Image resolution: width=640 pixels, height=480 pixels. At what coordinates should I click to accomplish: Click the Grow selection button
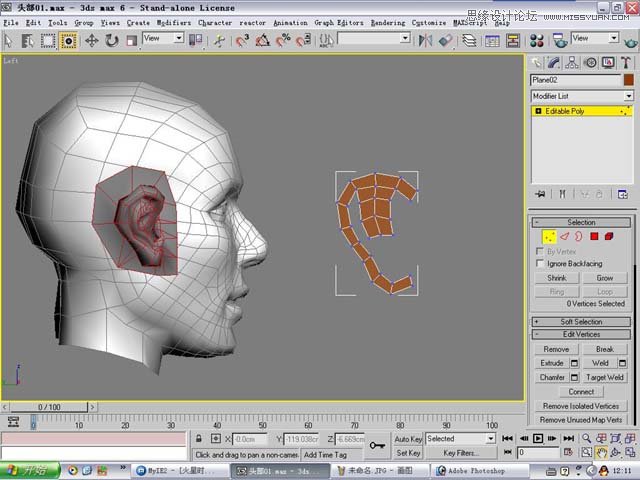pyautogui.click(x=604, y=278)
